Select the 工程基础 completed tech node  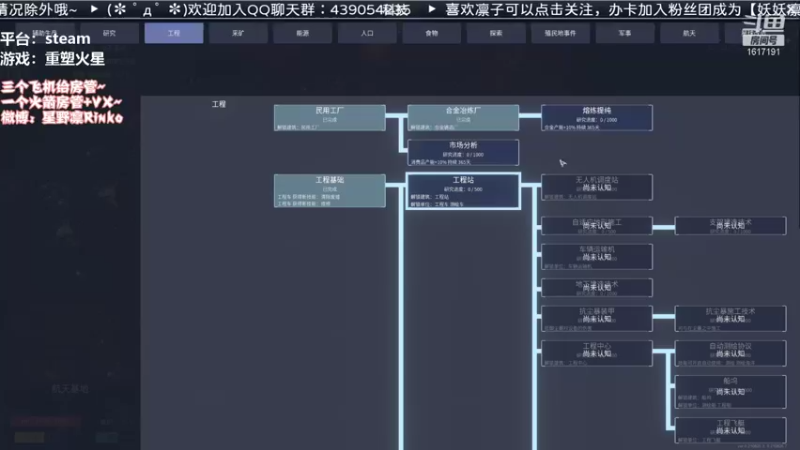click(330, 191)
